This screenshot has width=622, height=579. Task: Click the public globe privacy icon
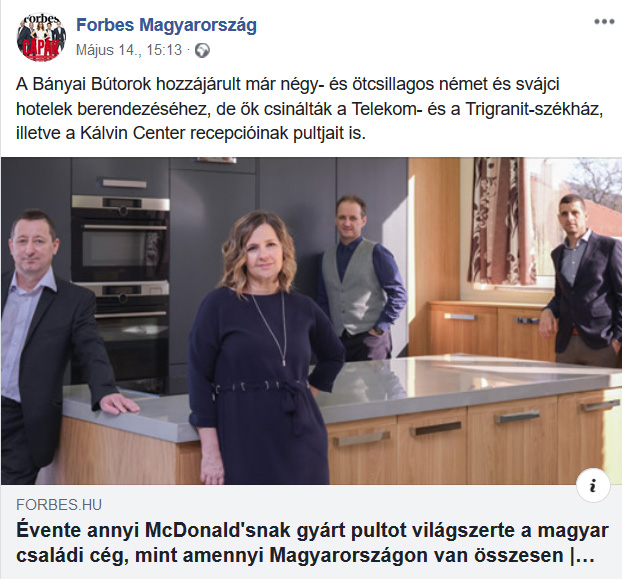point(202,51)
